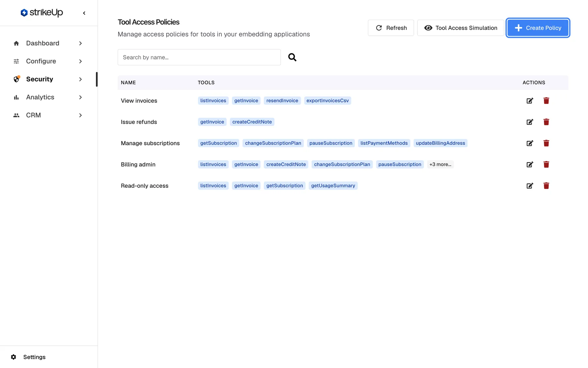The image size is (588, 368).
Task: Show the +3 more tools in Billing admin
Action: point(440,165)
